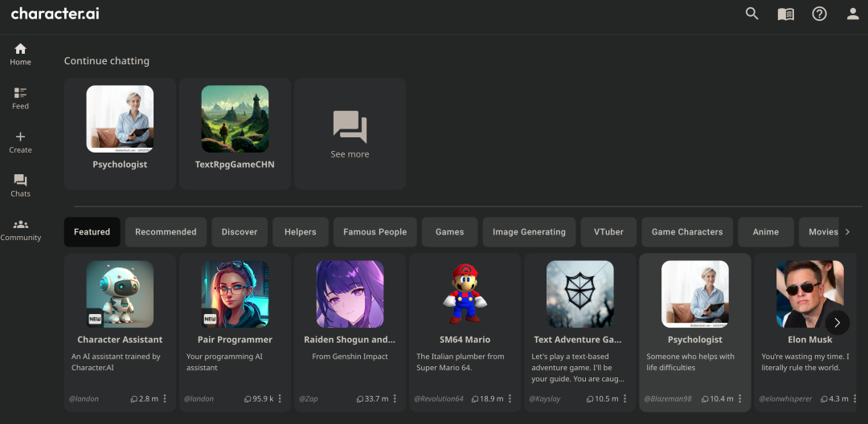The width and height of the screenshot is (868, 424).
Task: Open the Anime tab
Action: 766,231
